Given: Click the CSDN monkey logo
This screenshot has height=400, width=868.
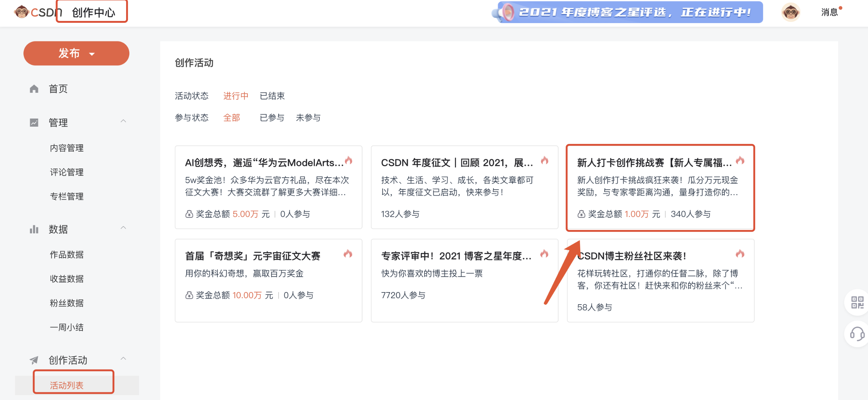Looking at the screenshot, I should coord(21,12).
